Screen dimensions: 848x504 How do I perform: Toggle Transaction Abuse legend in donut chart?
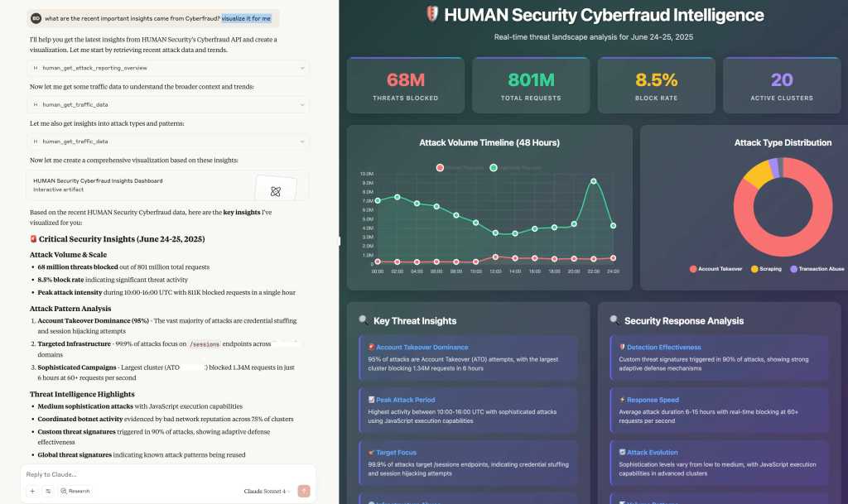click(x=817, y=269)
